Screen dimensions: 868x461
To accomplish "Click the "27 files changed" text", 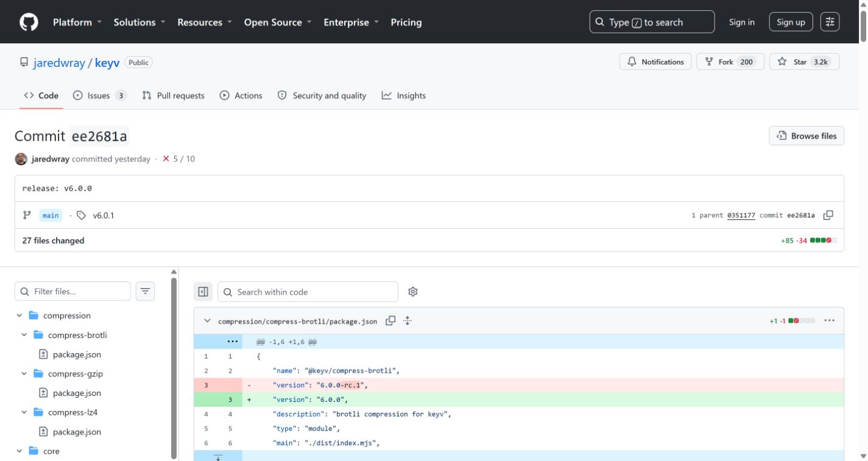I will point(54,241).
